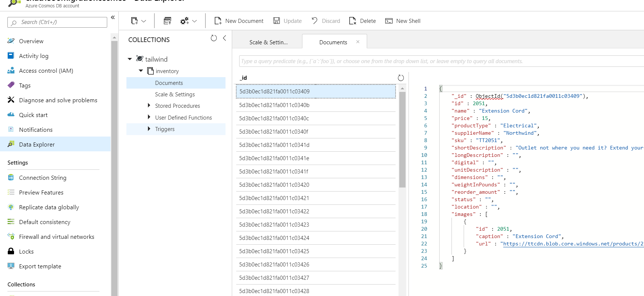Image resolution: width=644 pixels, height=296 pixels.
Task: Select document 5d3b0ec1d821fa0011c0341f
Action: tap(316, 172)
